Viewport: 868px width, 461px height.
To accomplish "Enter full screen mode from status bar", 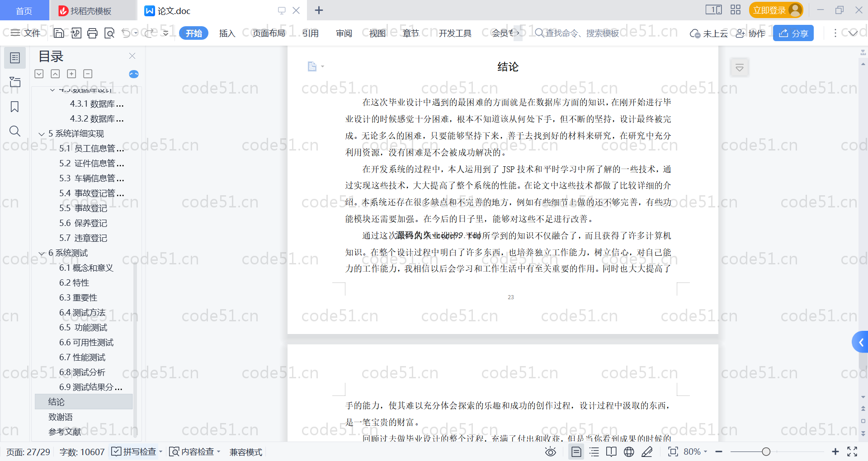I will (x=852, y=452).
